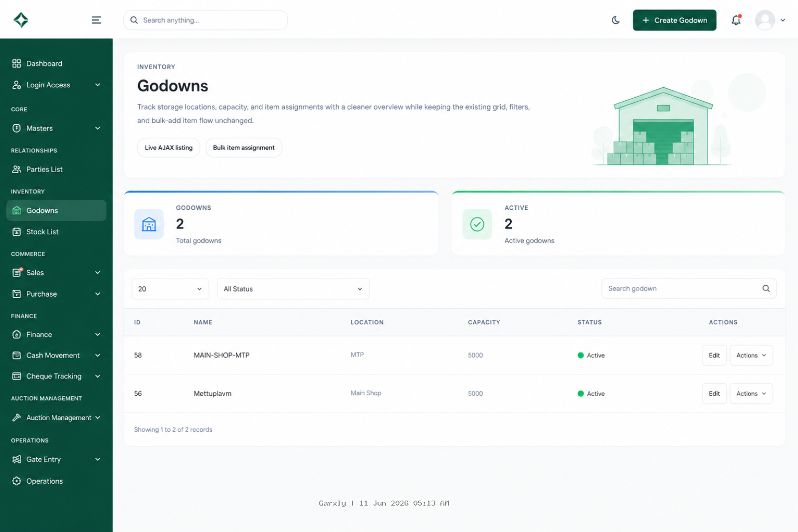Open Parties List from the sidebar

(56, 169)
